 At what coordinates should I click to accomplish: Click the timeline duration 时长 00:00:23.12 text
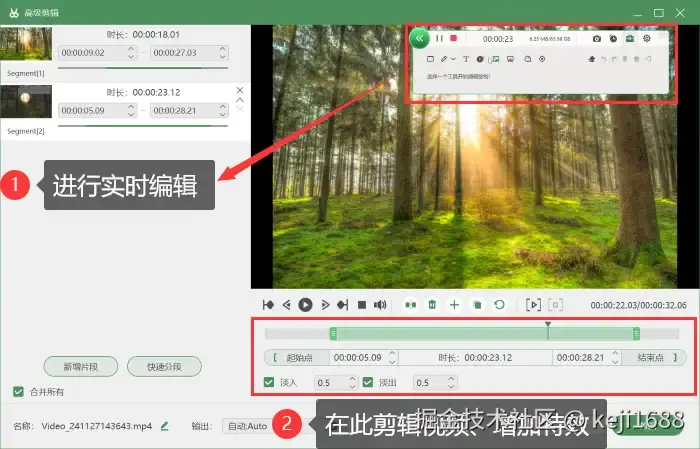click(475, 358)
